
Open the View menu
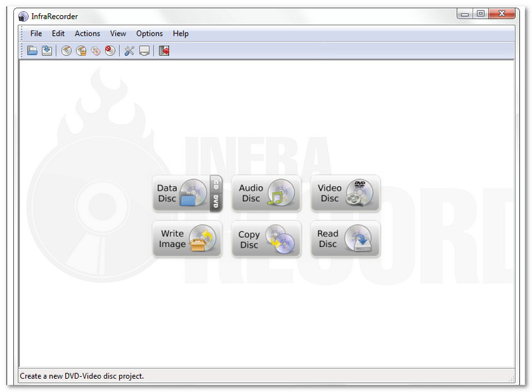pos(118,34)
